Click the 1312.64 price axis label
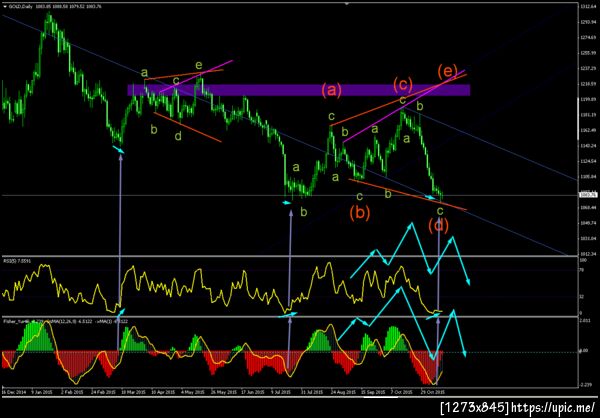600x418 pixels. click(589, 7)
